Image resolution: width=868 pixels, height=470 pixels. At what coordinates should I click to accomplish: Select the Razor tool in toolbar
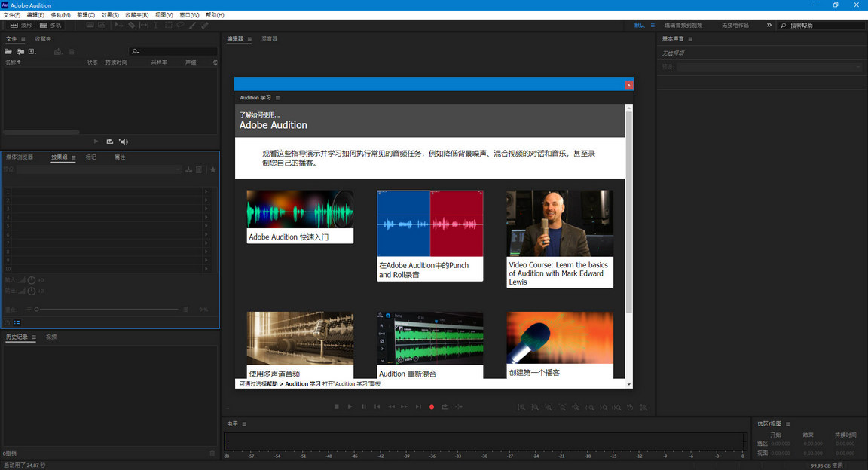coord(132,25)
